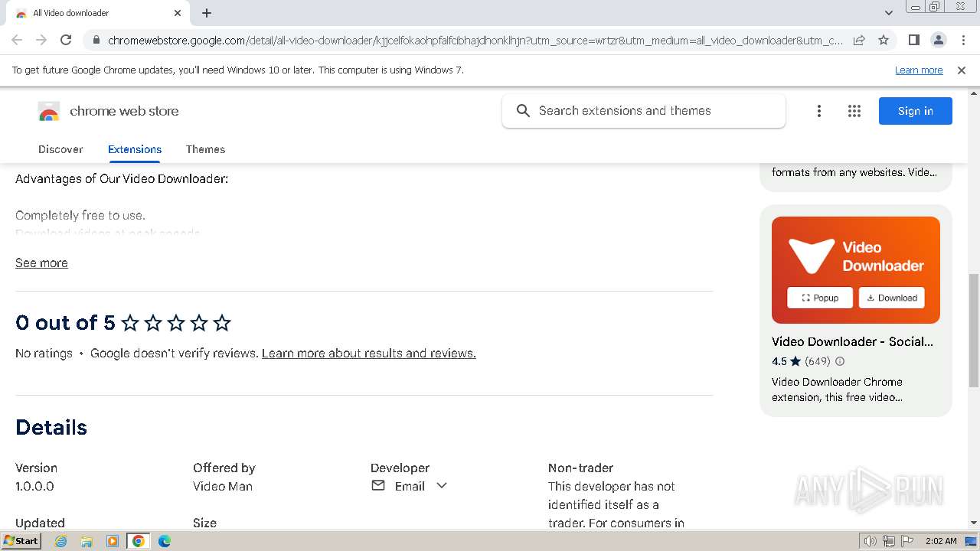This screenshot has height=551, width=980.
Task: Select the version number 1.0.0.0
Action: [x=34, y=486]
